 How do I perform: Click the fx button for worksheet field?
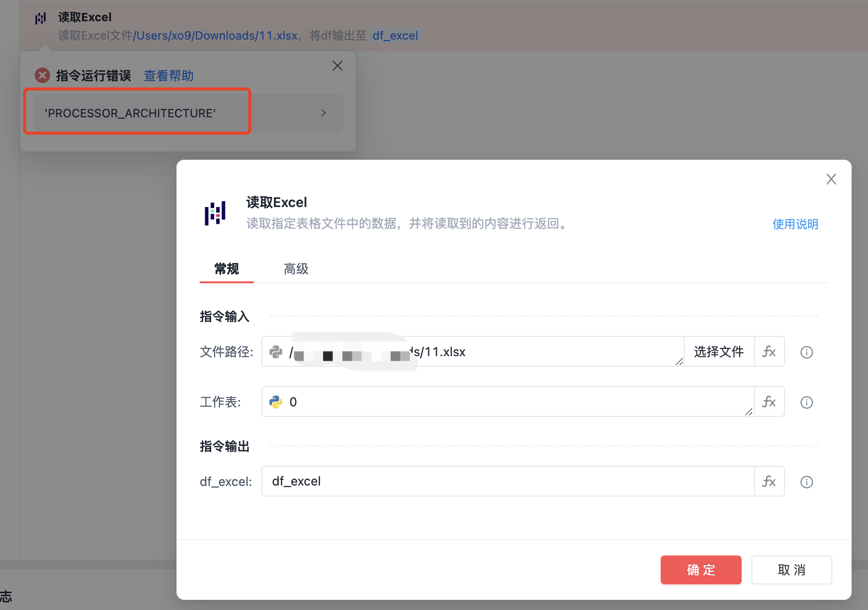769,402
